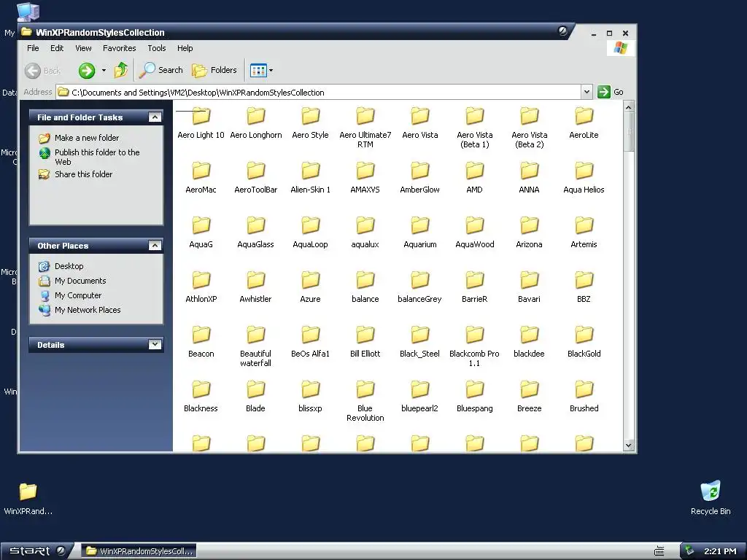The height and width of the screenshot is (560, 747).
Task: Select the AeroLite folder
Action: tap(584, 122)
